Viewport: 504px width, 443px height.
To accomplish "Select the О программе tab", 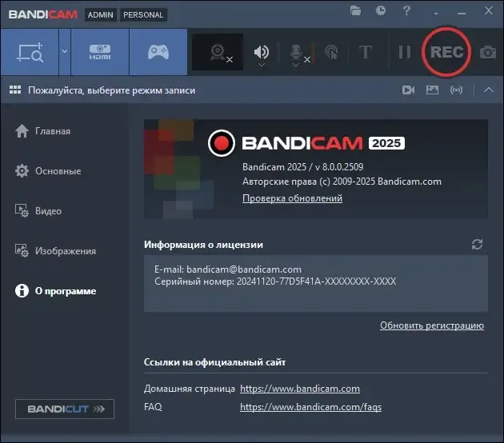I will 55,291.
